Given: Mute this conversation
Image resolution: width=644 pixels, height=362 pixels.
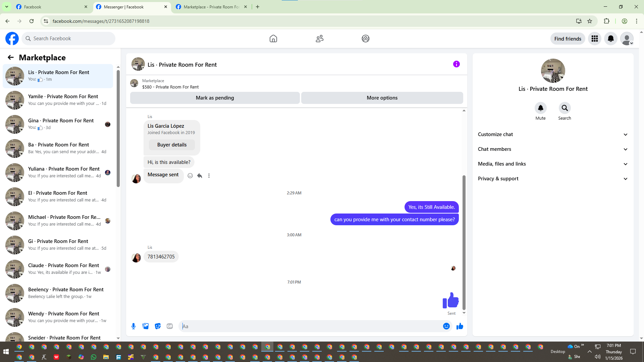Looking at the screenshot, I should (x=540, y=108).
